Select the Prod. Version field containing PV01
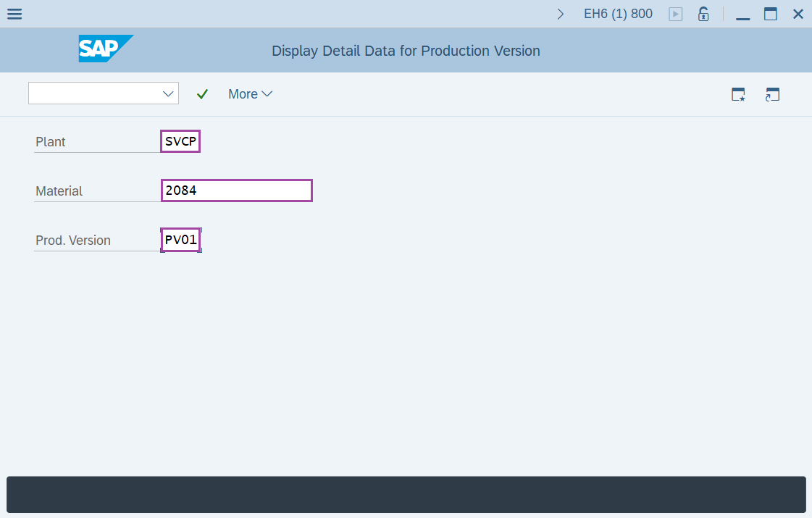The image size is (812, 518). (x=180, y=240)
